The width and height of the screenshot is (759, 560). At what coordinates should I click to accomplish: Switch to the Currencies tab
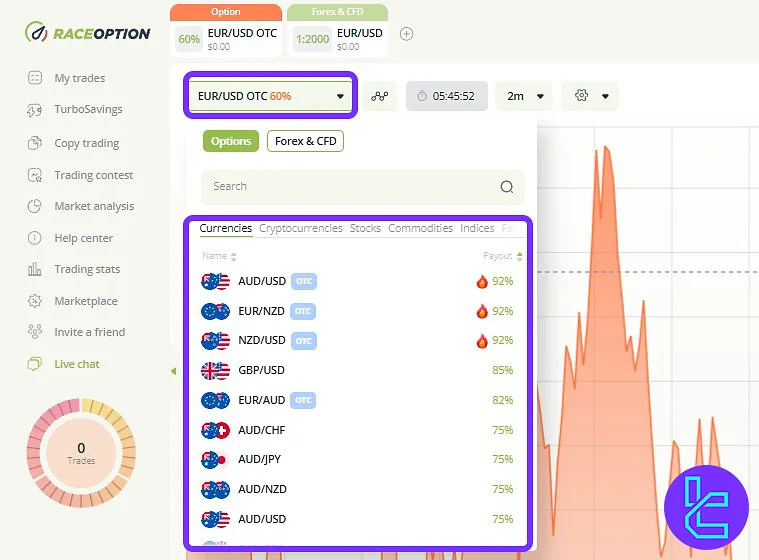click(x=226, y=228)
